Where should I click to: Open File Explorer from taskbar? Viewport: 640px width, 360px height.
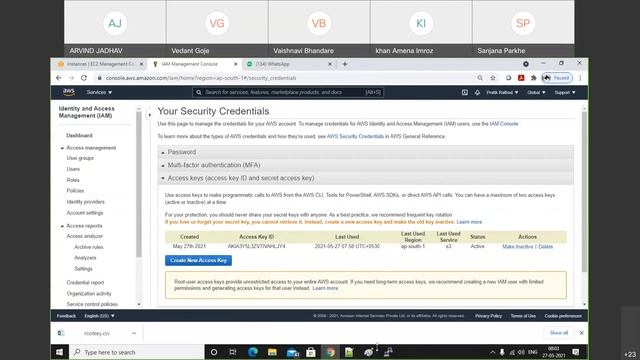(x=272, y=352)
